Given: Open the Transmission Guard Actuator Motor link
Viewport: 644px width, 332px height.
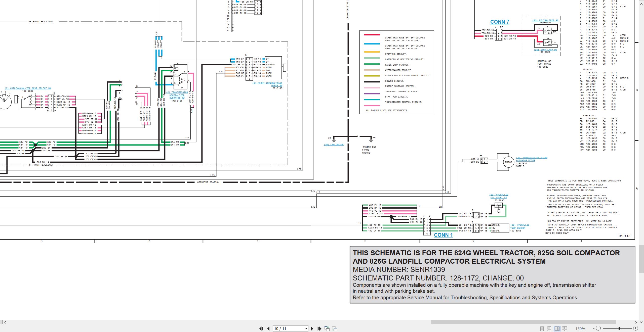Looking at the screenshot, I should click(532, 159).
